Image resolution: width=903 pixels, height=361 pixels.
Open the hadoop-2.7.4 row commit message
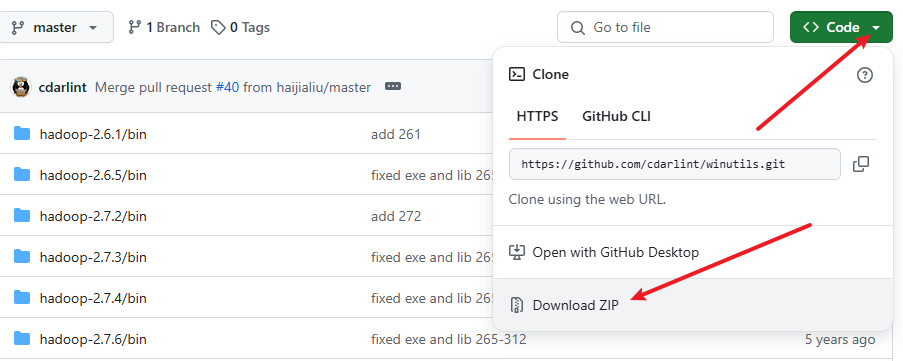[x=432, y=298]
